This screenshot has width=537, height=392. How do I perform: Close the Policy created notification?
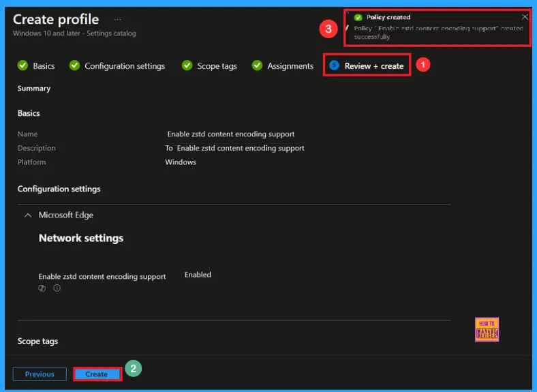tap(524, 17)
